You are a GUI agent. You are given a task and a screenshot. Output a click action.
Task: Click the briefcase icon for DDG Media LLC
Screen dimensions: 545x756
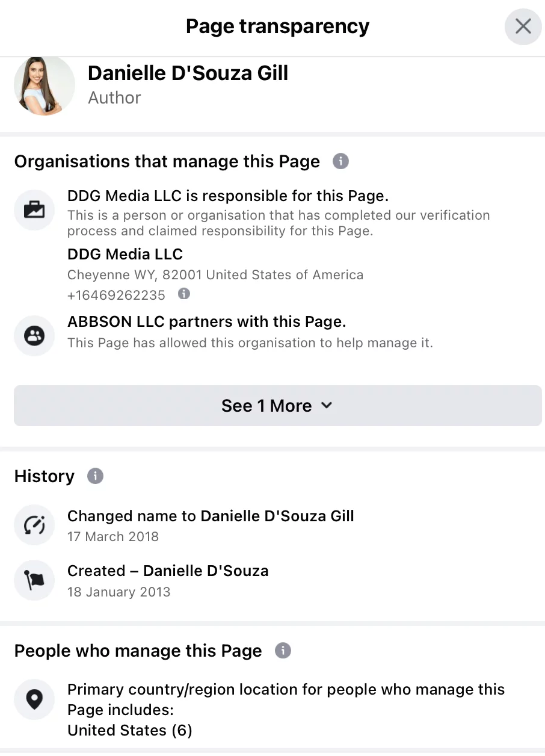34,210
